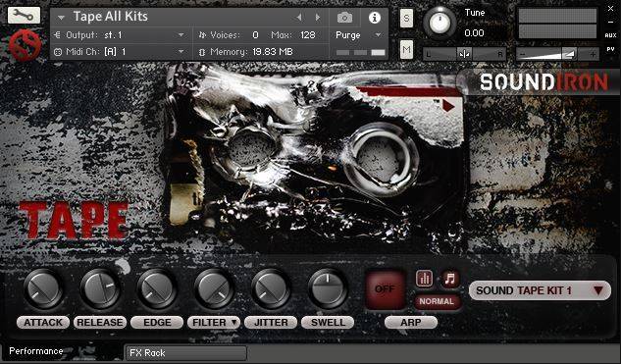Viewport: 621px width, 364px height.
Task: Click the camera snapshot icon
Action: 344,18
